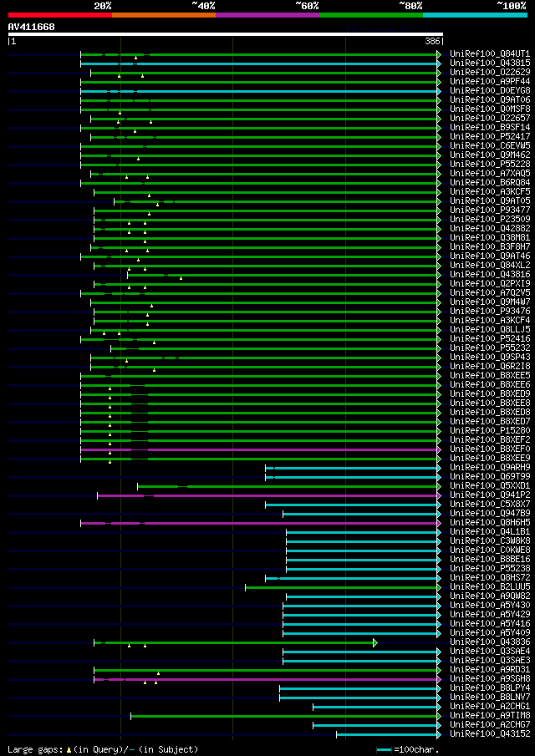
Task: Select label UniRef100_A7Q2V5
Action: 490,292
